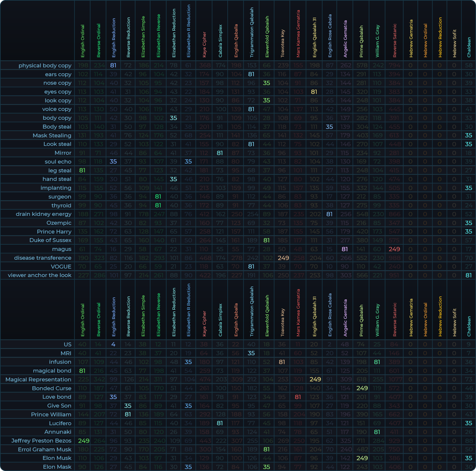Select the 'Lucifero' row label
The image size is (476, 471).
click(60, 423)
